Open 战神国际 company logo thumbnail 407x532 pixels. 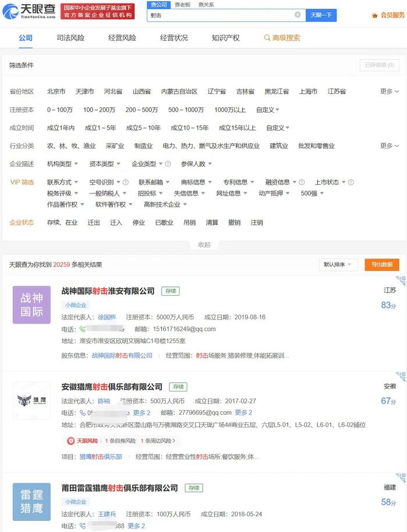pos(31,305)
